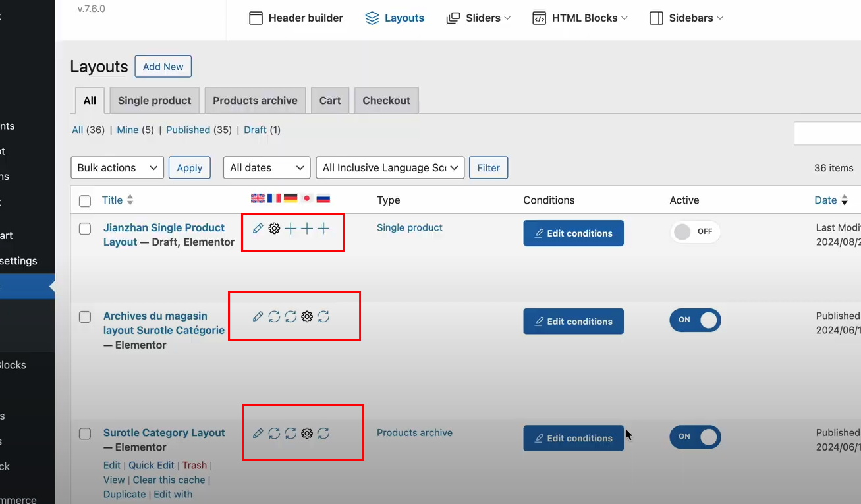Add German translation for Jianzhan Single Product Layout
Screen dimensions: 861x504
291,228
